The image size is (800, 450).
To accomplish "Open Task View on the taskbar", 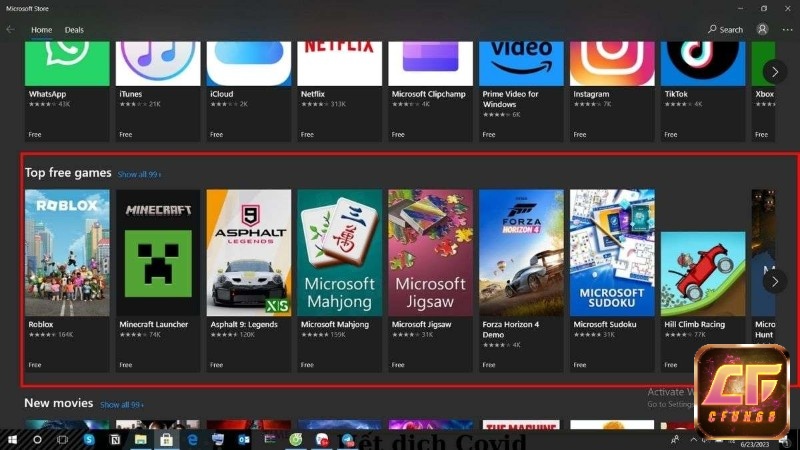I will [62, 439].
